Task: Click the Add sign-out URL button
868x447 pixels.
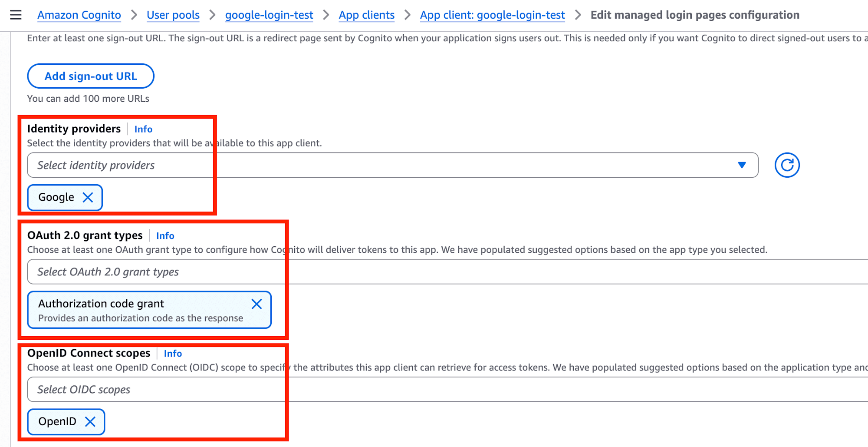Action: point(91,76)
